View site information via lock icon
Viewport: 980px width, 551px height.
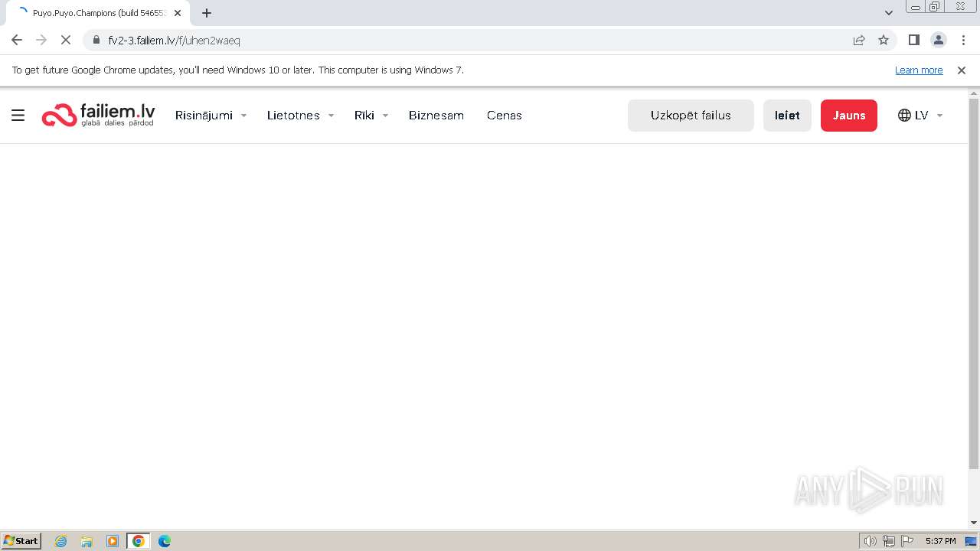coord(96,40)
